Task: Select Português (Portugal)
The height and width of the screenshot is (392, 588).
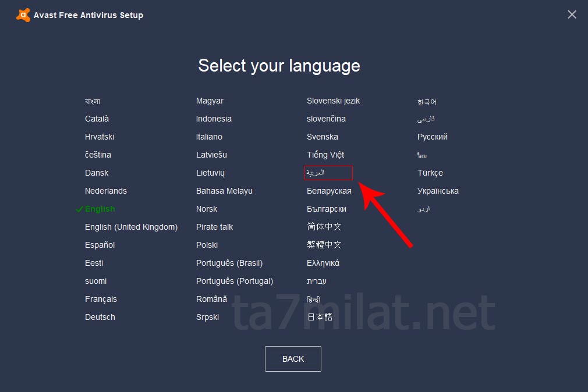Action: [x=235, y=281]
